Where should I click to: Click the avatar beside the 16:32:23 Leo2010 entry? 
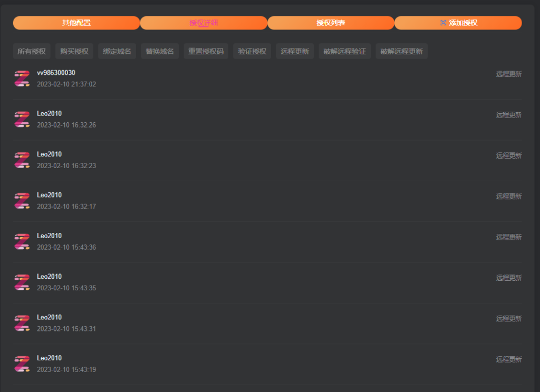click(x=22, y=160)
